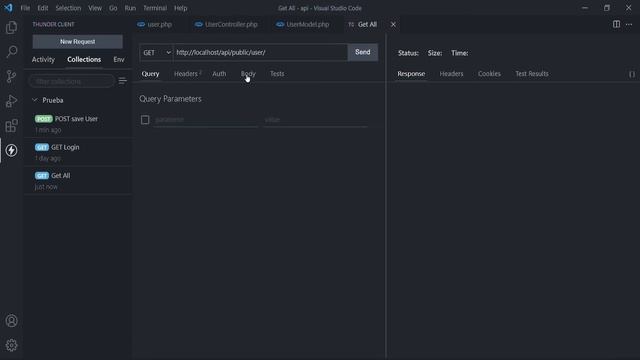Screen dimensions: 640x360
Task: Open the POST save User request
Action: pos(78,124)
